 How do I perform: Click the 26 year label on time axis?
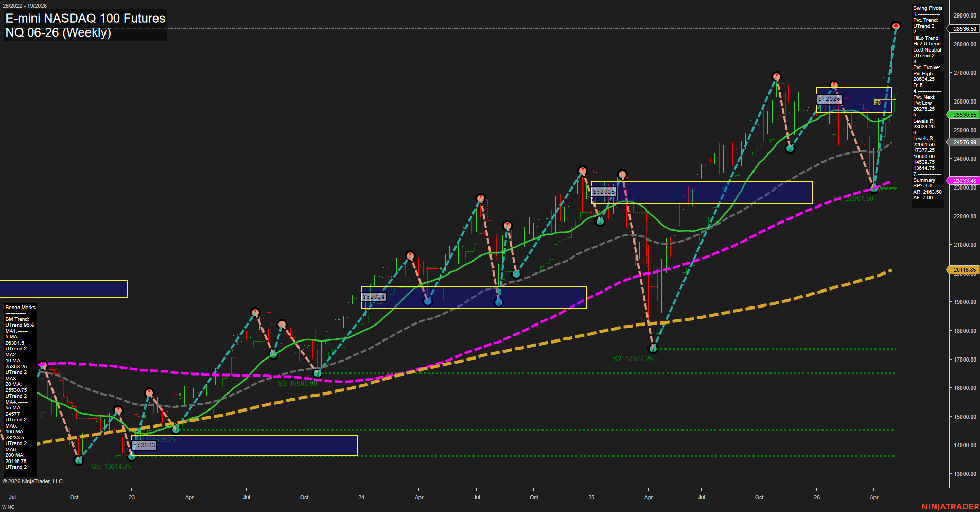(817, 498)
